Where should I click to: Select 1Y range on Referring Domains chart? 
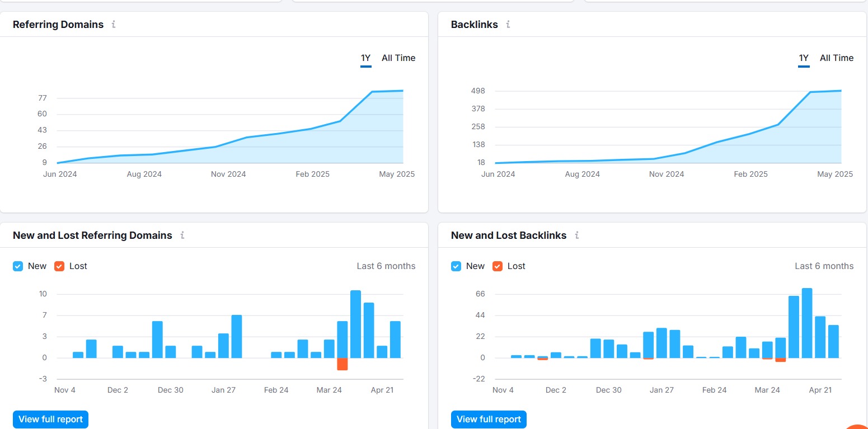(x=365, y=58)
